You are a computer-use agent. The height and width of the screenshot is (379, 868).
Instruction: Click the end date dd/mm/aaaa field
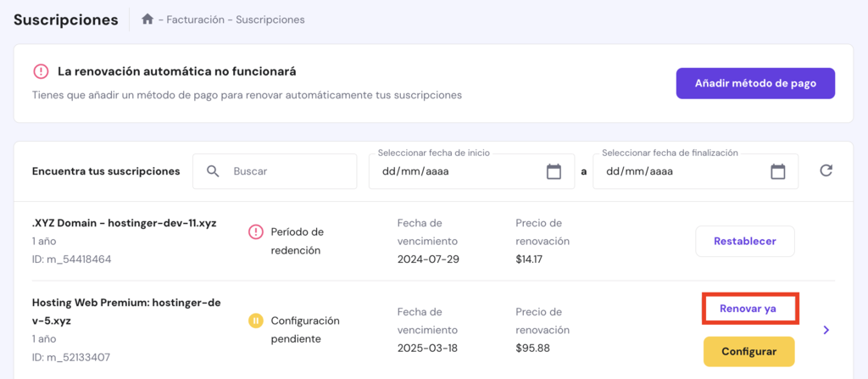point(678,171)
